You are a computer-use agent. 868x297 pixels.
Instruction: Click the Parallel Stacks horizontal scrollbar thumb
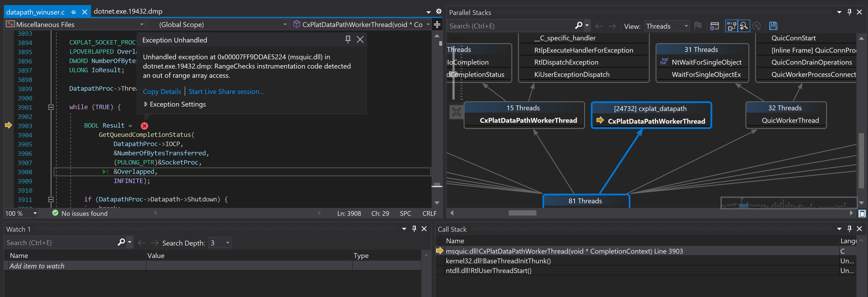coord(522,213)
